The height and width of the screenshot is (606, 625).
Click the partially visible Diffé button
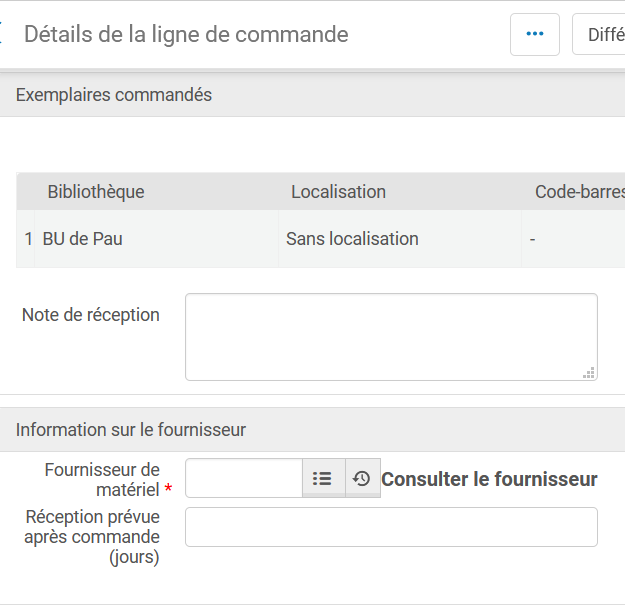tap(600, 34)
